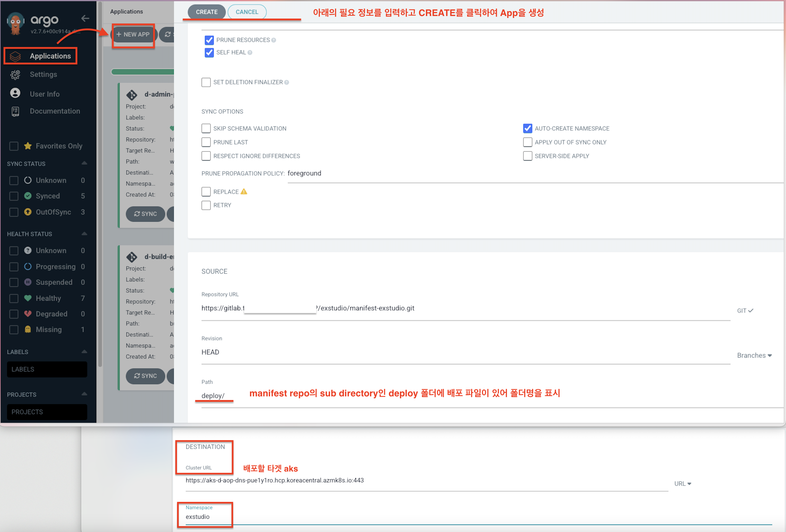Open the GIT repository type dropdown
Image resolution: width=786 pixels, height=532 pixels.
pyautogui.click(x=745, y=310)
